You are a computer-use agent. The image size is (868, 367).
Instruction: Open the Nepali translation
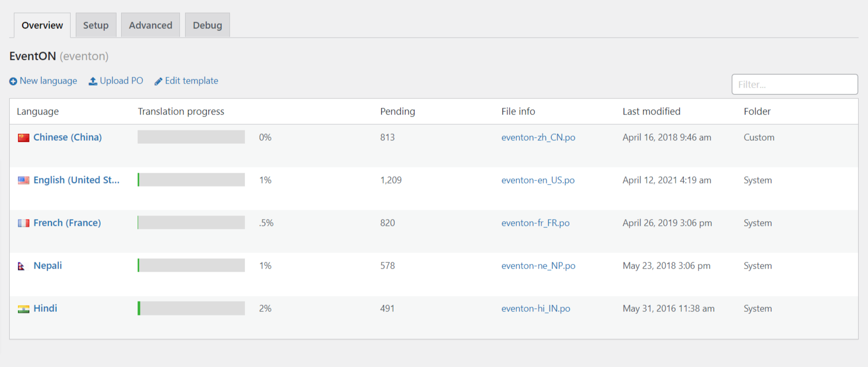tap(47, 265)
